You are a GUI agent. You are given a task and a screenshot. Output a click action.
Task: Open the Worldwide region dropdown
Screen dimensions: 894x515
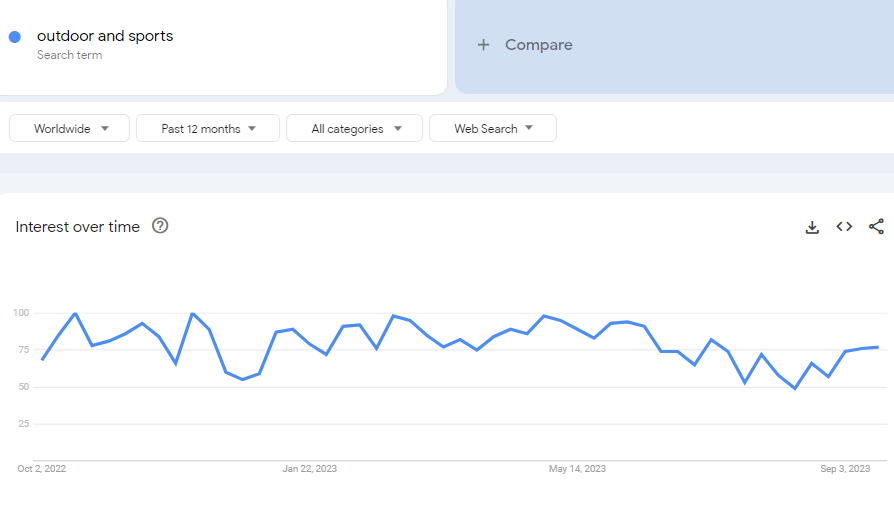click(70, 129)
